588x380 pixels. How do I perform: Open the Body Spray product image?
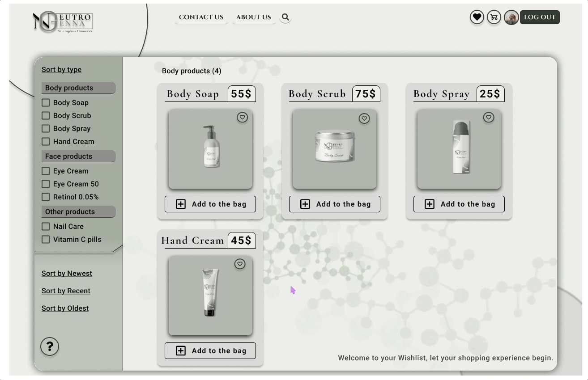click(x=459, y=149)
